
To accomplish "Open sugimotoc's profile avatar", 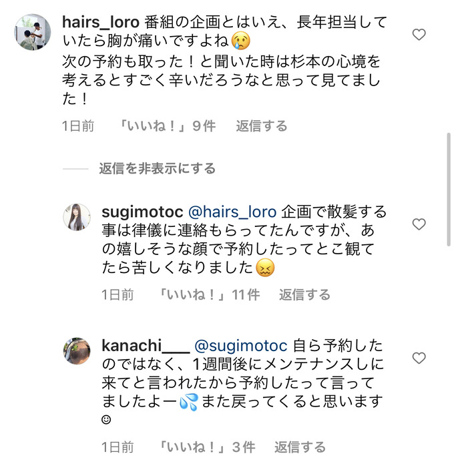I will [77, 217].
